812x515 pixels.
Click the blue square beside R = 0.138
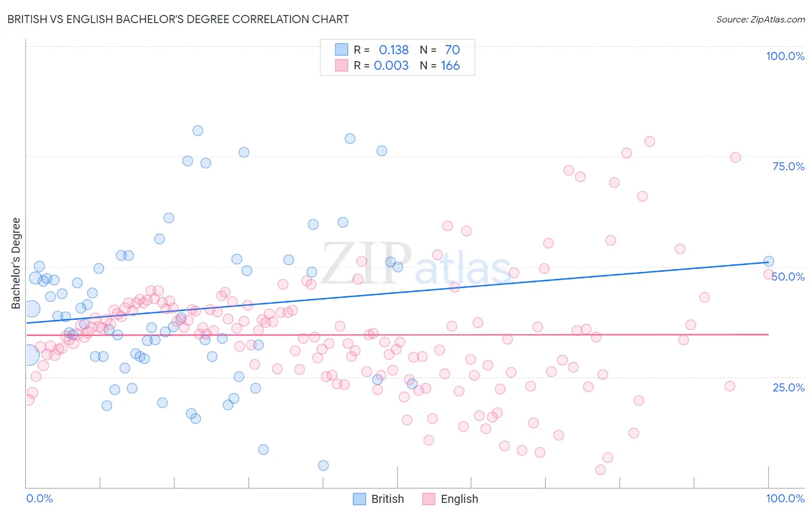click(x=342, y=50)
